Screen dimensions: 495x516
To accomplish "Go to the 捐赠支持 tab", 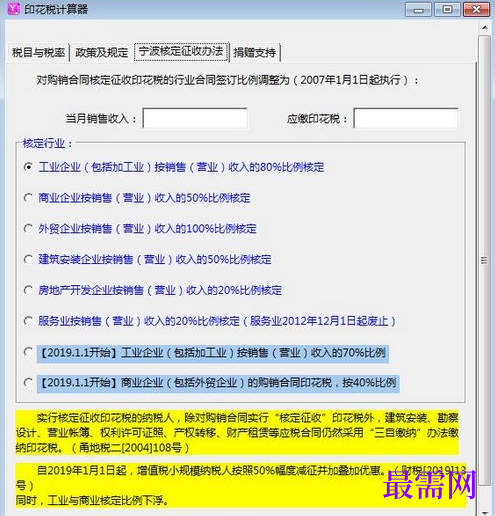I will [x=255, y=52].
